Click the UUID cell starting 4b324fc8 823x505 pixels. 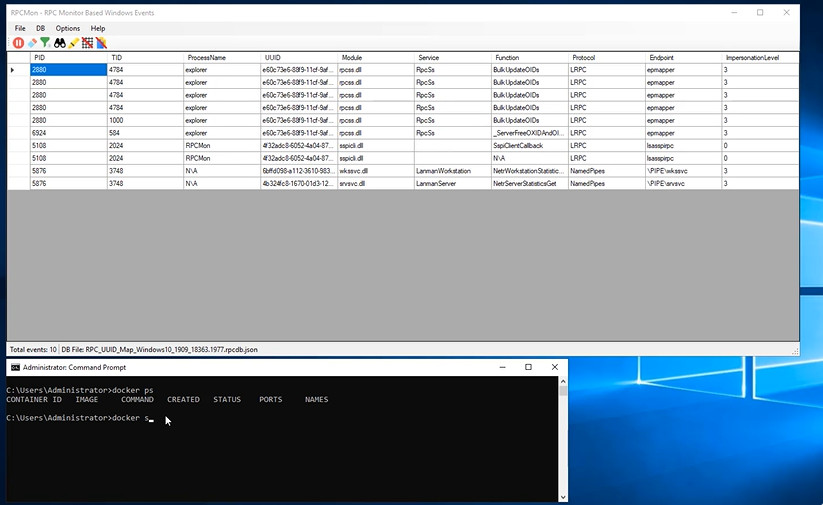tap(299, 183)
